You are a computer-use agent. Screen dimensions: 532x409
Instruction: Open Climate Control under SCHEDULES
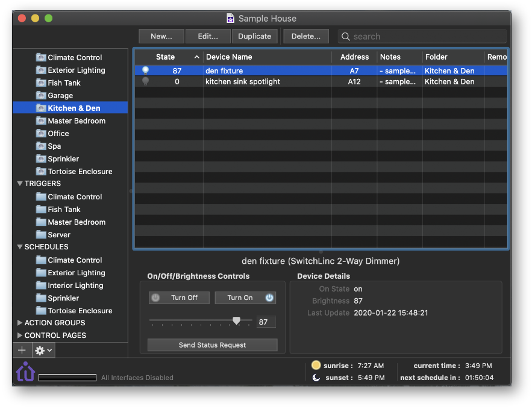coord(75,260)
